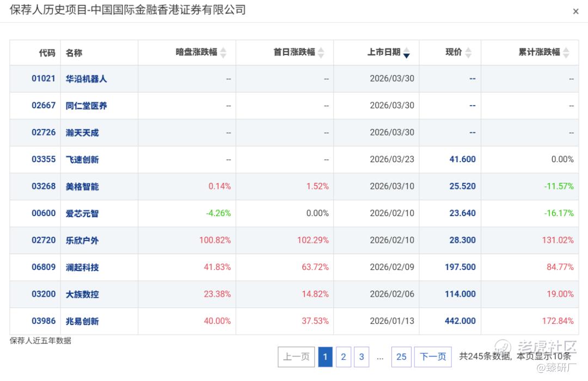Click price 197.500 for 澜起科技
The image size is (588, 381).
[460, 267]
